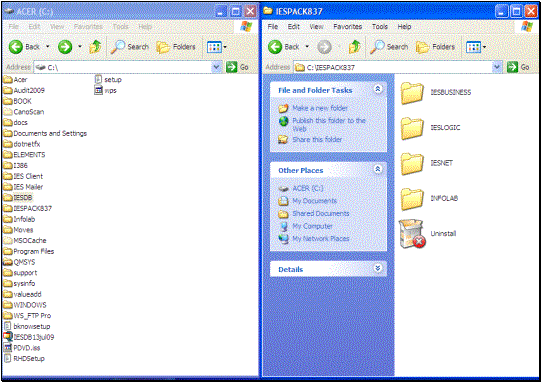Open the C:\IESPACK837 address bar dropdown
This screenshot has height=382, width=541.
pos(497,67)
